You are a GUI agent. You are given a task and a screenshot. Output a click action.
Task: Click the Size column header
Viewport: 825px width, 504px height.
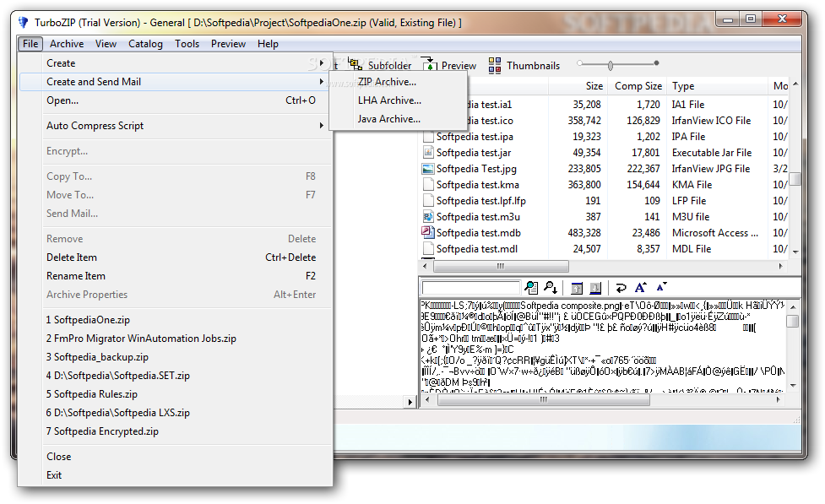point(578,86)
